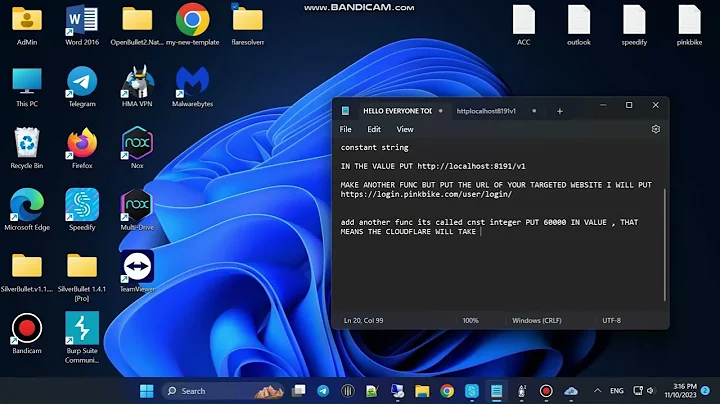Launch the Burp Suite Community shortcut
Viewport: 720px width, 404px height.
pyautogui.click(x=82, y=338)
